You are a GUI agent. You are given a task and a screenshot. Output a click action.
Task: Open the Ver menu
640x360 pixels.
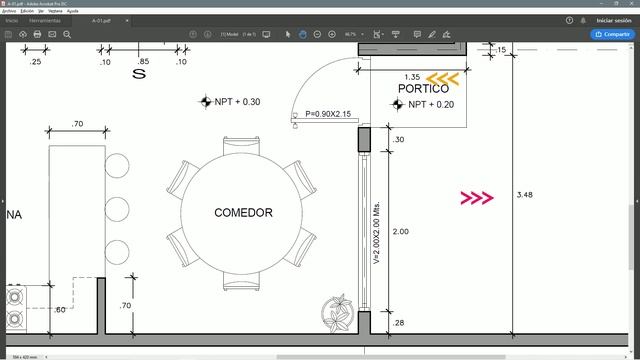coord(41,11)
